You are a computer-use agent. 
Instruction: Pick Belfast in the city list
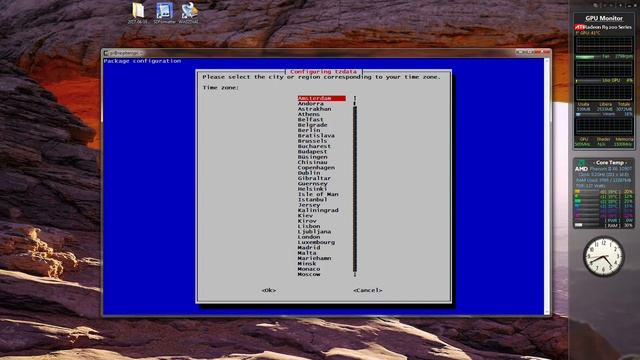311,120
